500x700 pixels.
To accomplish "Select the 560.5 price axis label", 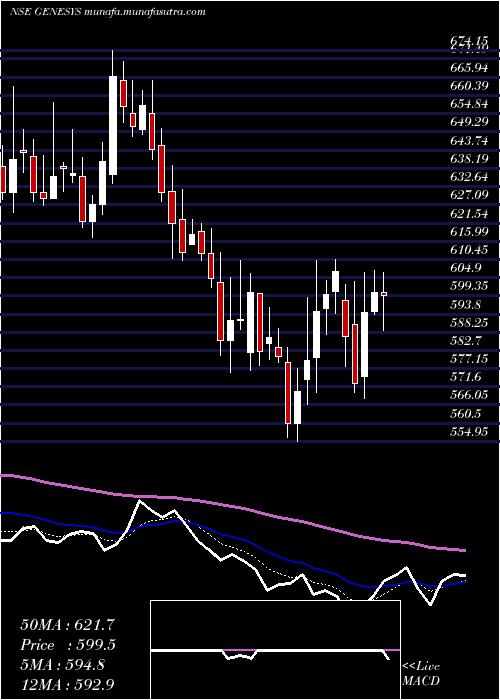I will coord(466,414).
